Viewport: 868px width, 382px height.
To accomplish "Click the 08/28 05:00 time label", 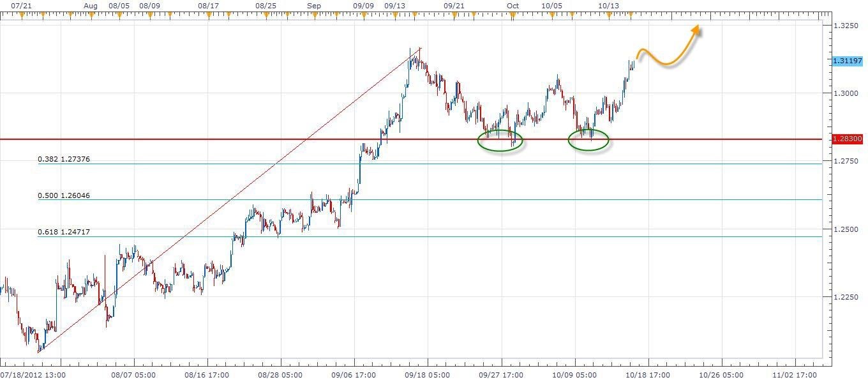I will point(281,375).
